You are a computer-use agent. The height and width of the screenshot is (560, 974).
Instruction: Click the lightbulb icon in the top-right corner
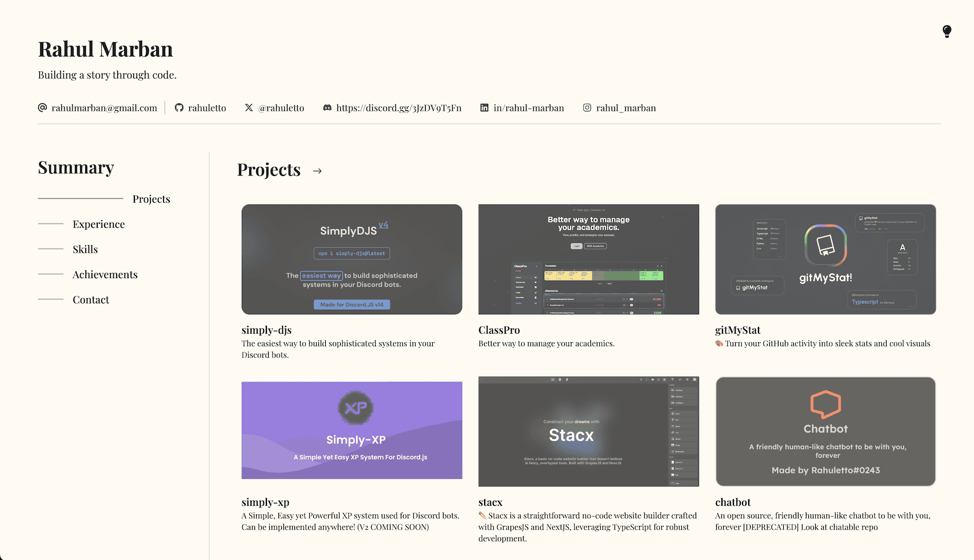pyautogui.click(x=947, y=31)
